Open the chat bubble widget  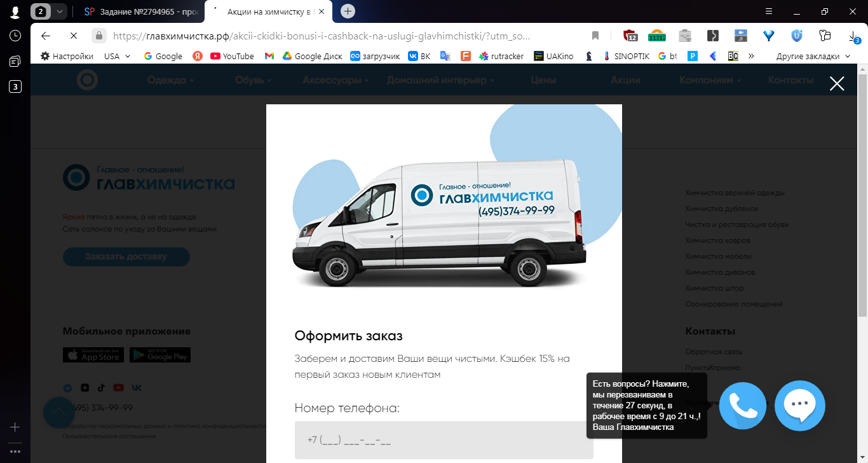tap(800, 406)
